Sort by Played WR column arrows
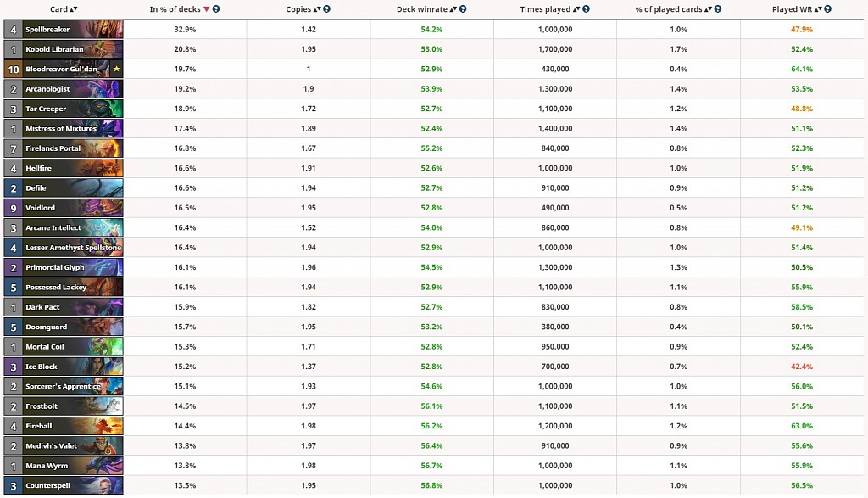Screen dimensions: 868x498 pos(817,9)
